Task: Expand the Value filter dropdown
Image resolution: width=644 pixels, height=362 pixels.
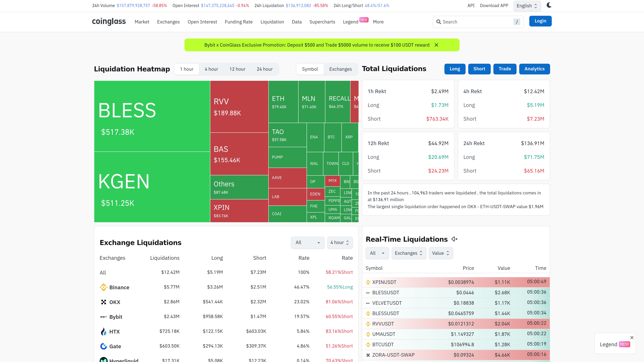Action: [441, 253]
